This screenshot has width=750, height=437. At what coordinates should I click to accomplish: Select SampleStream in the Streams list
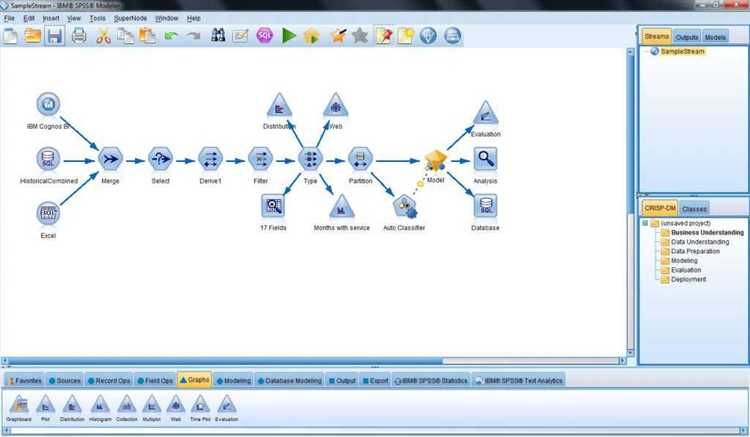[x=685, y=52]
